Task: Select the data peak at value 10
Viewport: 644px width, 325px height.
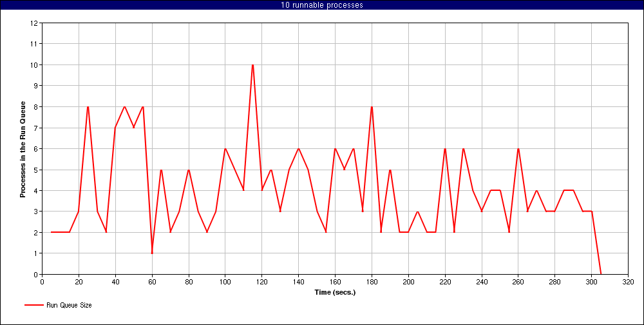Action: [252, 64]
